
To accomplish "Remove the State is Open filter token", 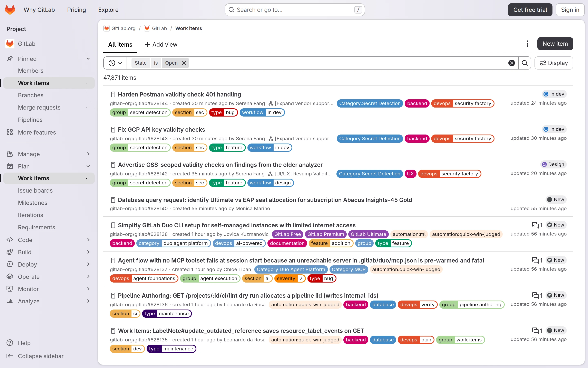I will point(184,63).
